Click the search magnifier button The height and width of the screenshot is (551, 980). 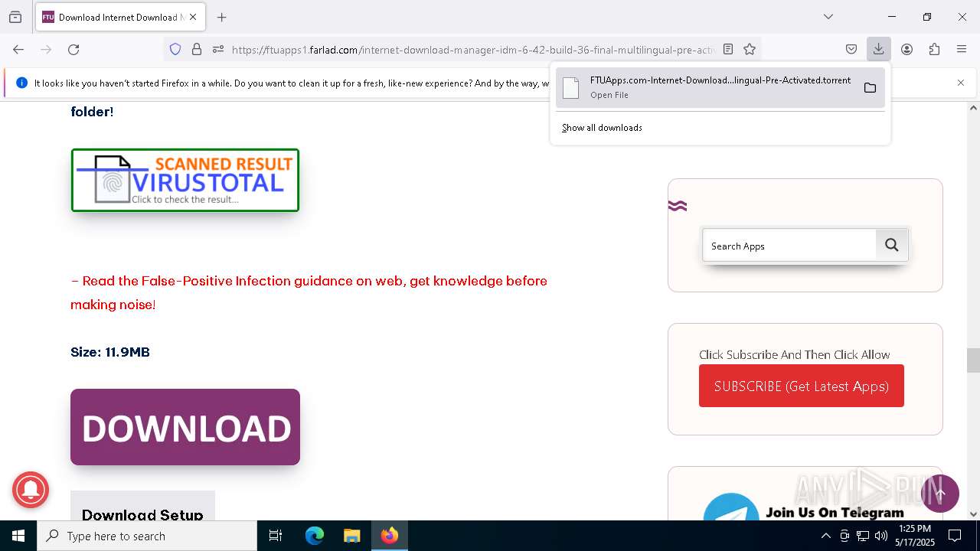891,245
